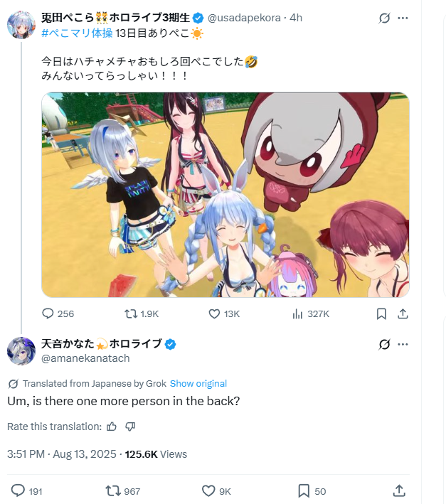Open the #ぺこマリ体操 hashtag link

[77, 33]
